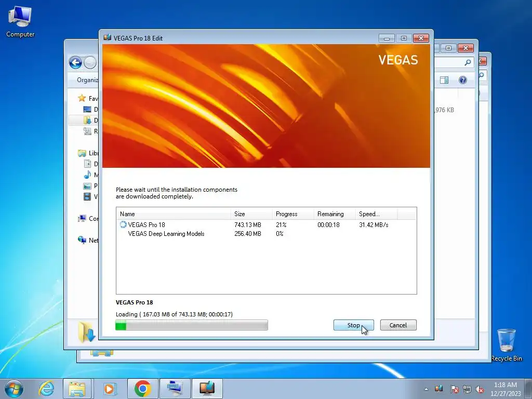Click the Remaining column header

pos(335,214)
